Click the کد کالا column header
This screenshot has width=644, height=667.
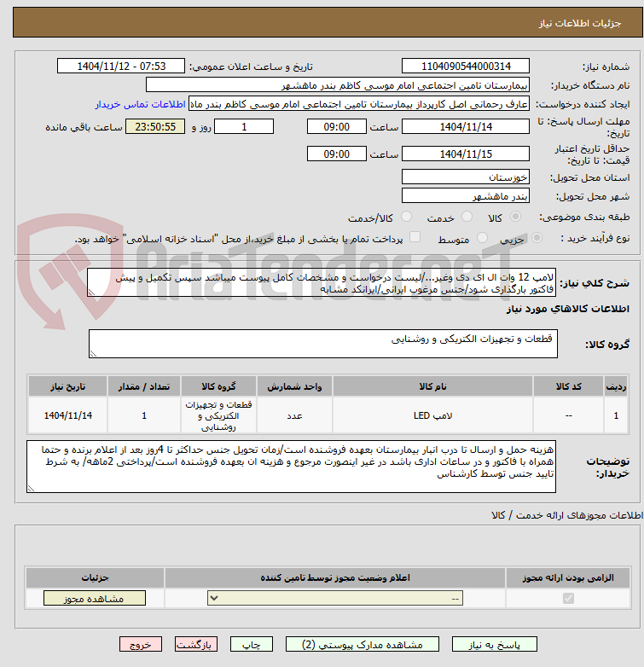coord(568,386)
